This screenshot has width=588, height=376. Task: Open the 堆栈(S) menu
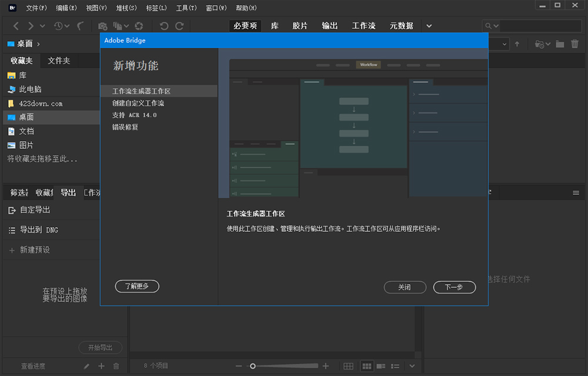126,8
